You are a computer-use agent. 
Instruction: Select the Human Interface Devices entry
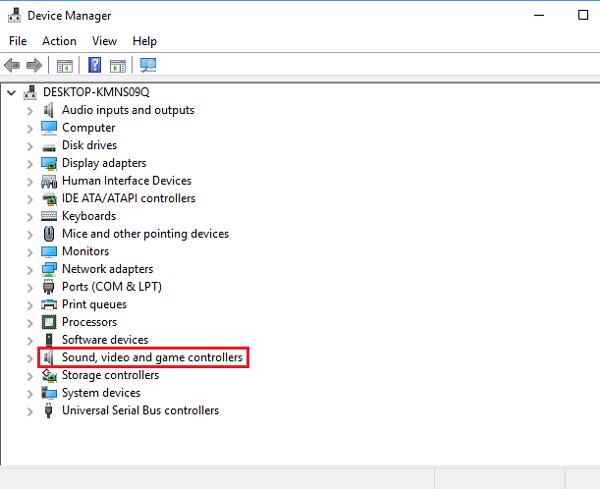click(x=126, y=181)
